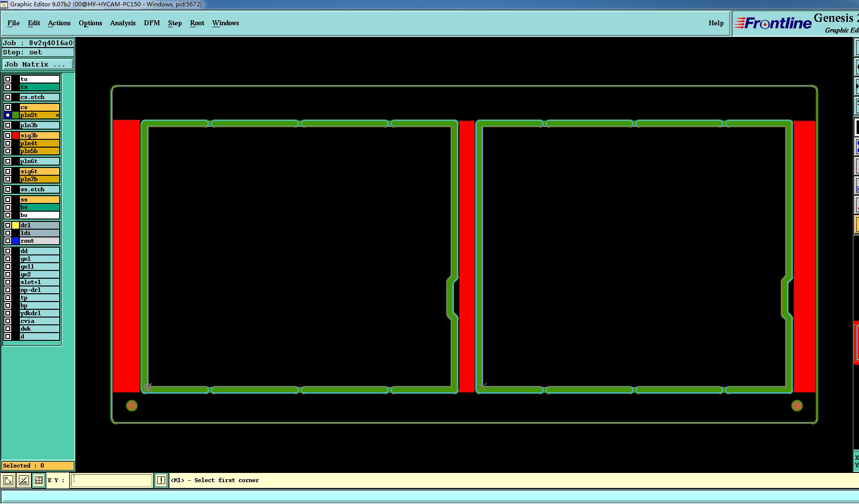
Task: Open the Analysis menu
Action: point(123,23)
